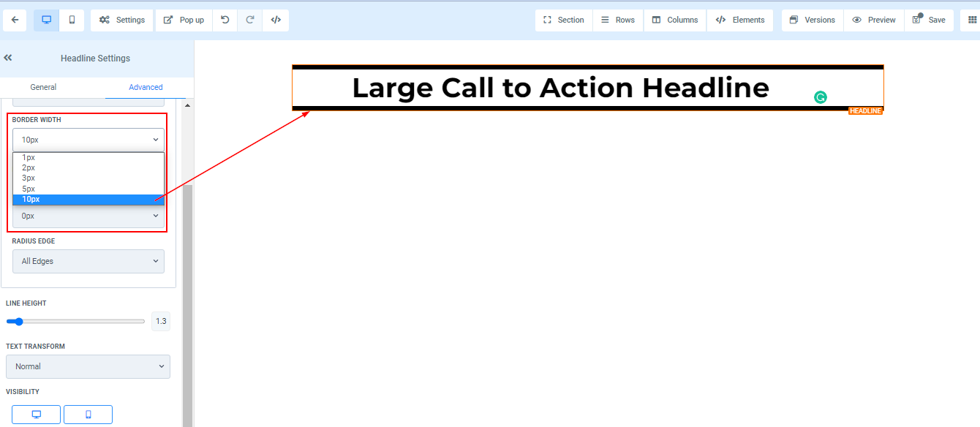980x427 pixels.
Task: Toggle desktop visibility button
Action: click(36, 415)
